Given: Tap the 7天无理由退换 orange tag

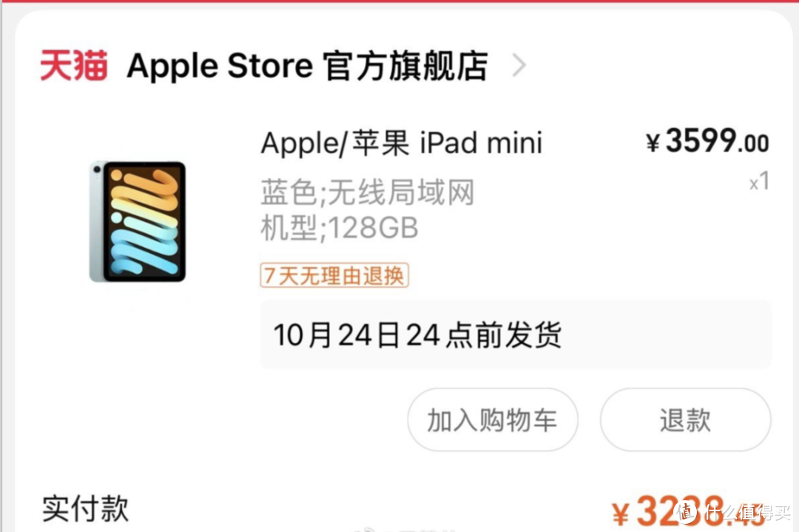Looking at the screenshot, I should (334, 276).
